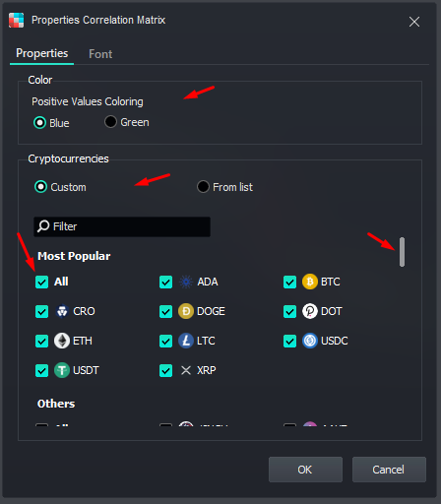Click the Bitcoin BTC coin icon
Screen dimensions: 441x504
point(310,282)
